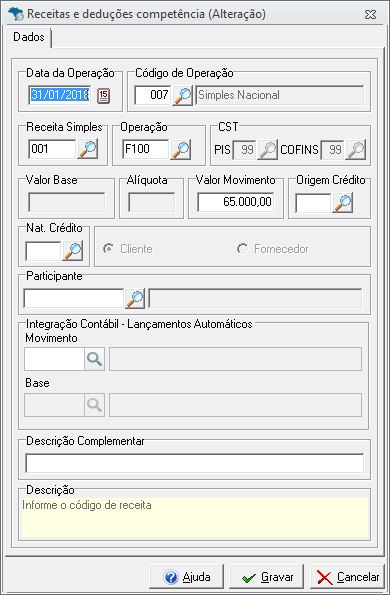390x595 pixels.
Task: Search Código de Operação with the magnifier icon
Action: [182, 95]
